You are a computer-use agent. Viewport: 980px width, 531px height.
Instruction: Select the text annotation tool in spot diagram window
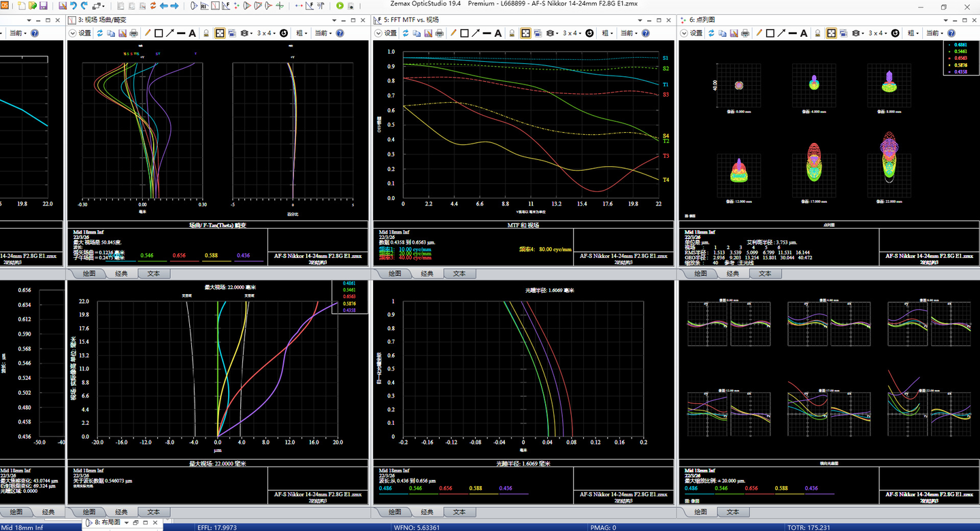[x=804, y=33]
